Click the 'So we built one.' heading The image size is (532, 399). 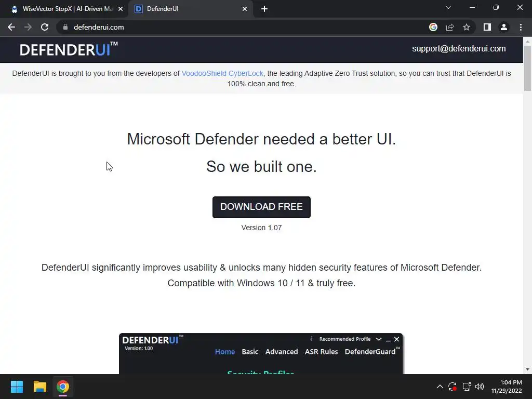(261, 167)
